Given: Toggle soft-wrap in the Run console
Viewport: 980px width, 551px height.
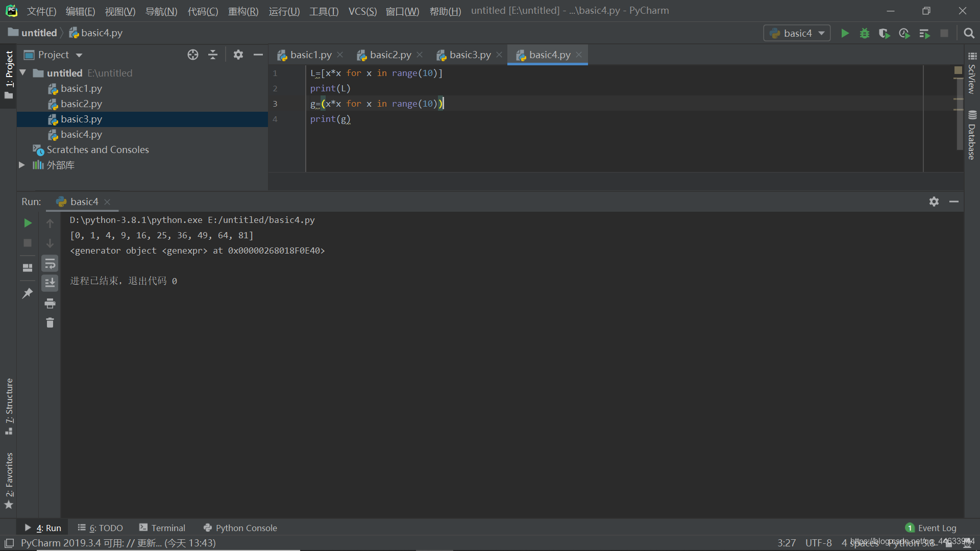Looking at the screenshot, I should (50, 264).
